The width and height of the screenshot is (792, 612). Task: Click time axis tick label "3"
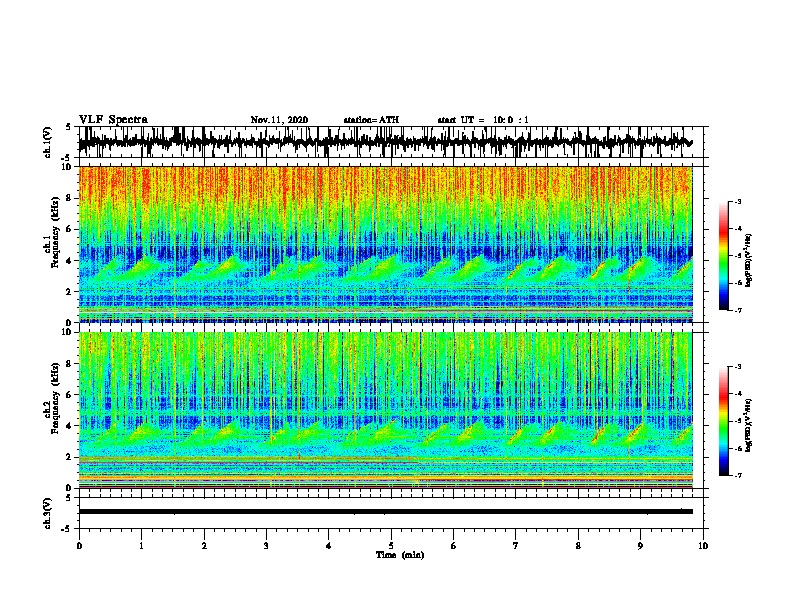266,546
